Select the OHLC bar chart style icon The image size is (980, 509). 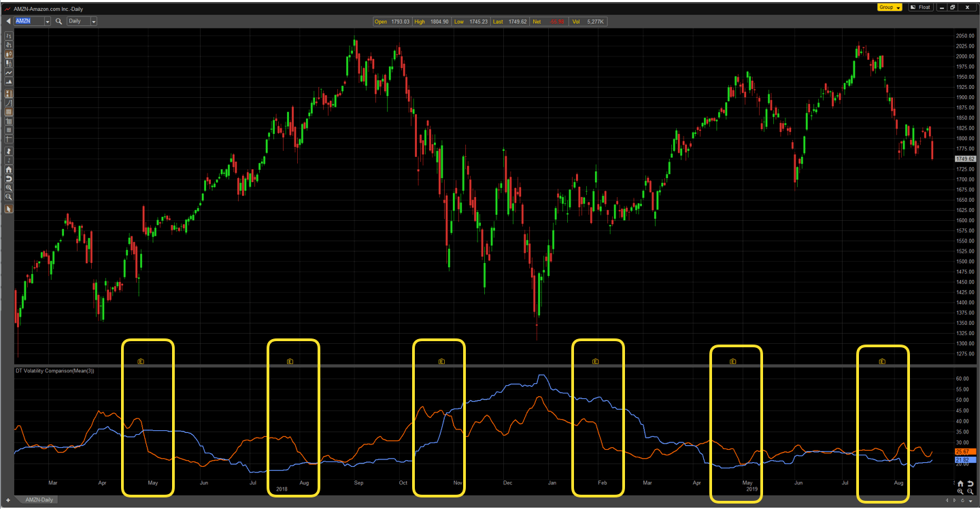coord(9,35)
